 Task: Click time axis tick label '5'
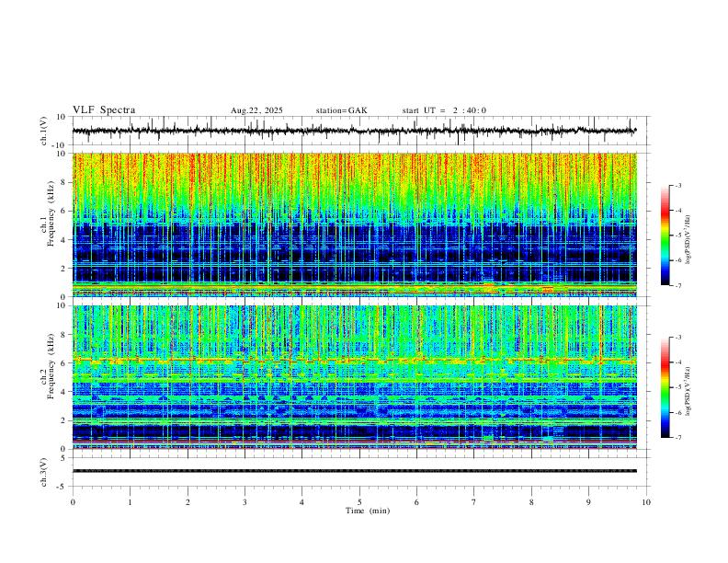coord(359,502)
